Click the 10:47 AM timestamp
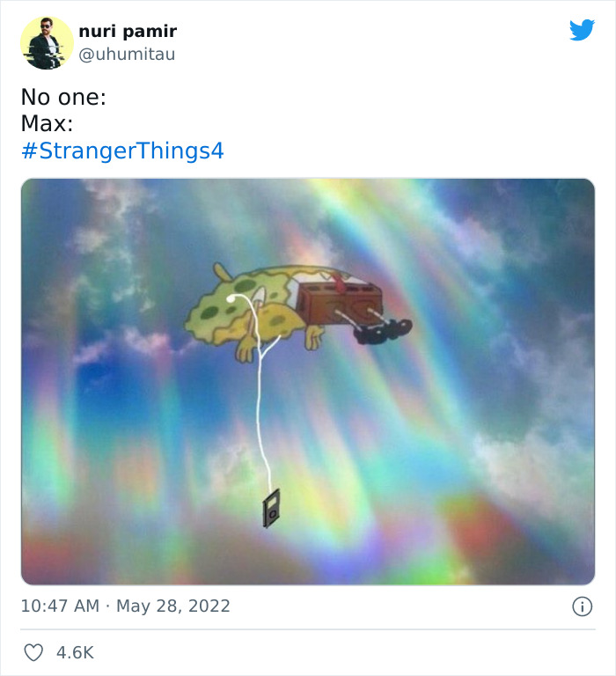 point(60,606)
